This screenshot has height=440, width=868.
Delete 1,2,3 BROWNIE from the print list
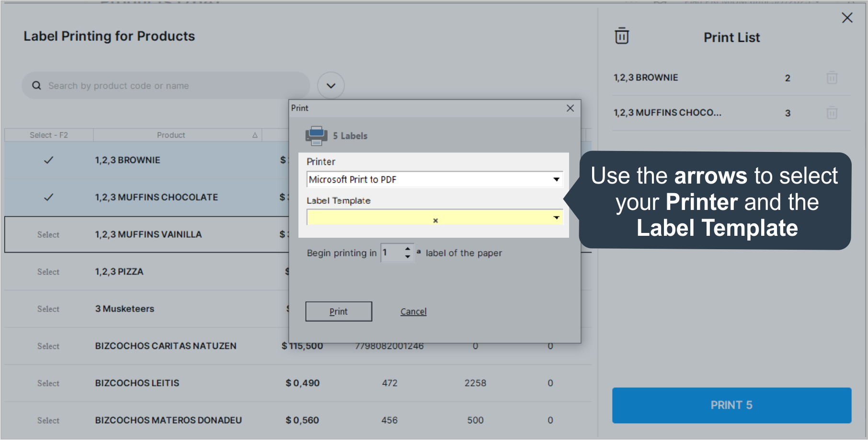click(832, 78)
